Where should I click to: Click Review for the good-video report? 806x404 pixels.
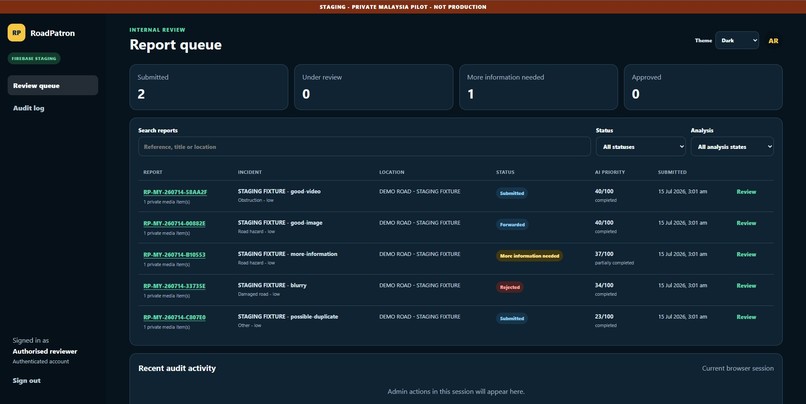[x=746, y=192]
